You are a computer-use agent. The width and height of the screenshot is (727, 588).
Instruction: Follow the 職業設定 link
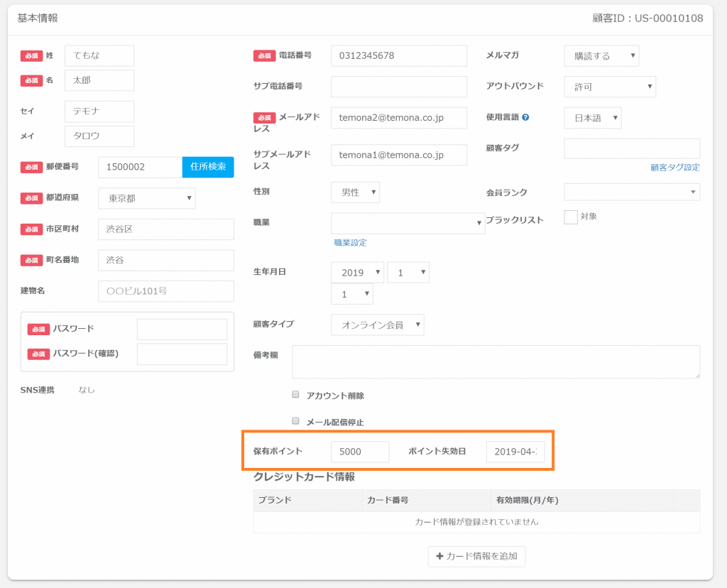350,243
